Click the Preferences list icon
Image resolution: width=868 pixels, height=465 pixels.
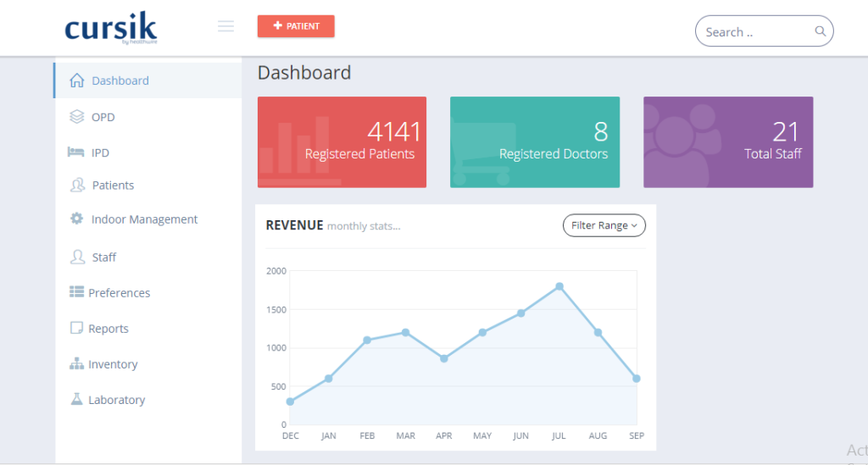[x=76, y=292]
